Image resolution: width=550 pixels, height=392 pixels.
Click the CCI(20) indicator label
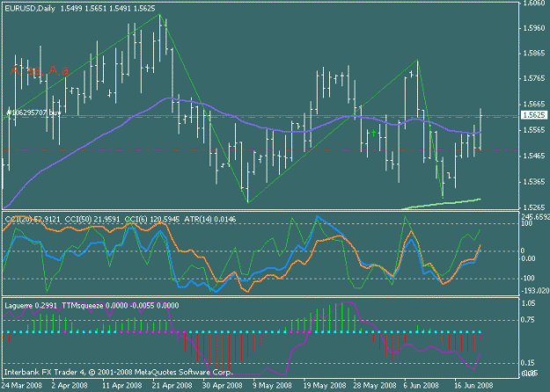(x=33, y=220)
